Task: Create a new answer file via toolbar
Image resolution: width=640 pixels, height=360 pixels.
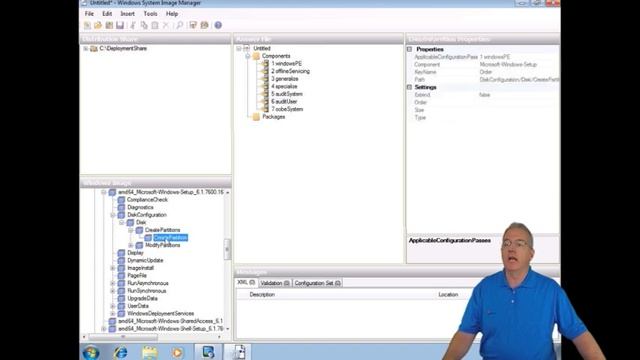Action: [87, 25]
